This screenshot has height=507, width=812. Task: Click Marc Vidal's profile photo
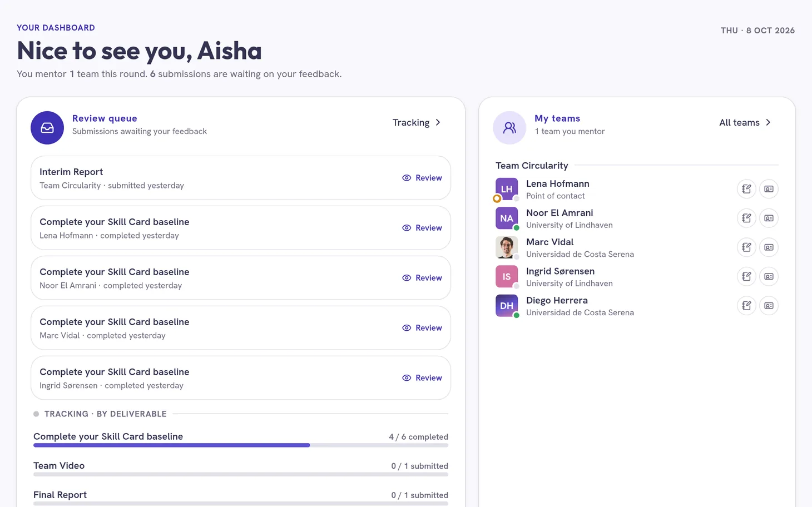(x=507, y=247)
